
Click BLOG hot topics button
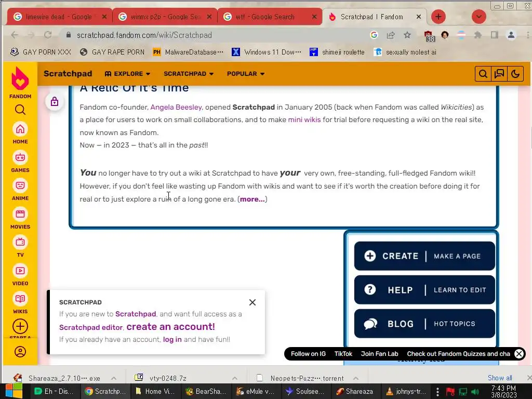tap(424, 324)
